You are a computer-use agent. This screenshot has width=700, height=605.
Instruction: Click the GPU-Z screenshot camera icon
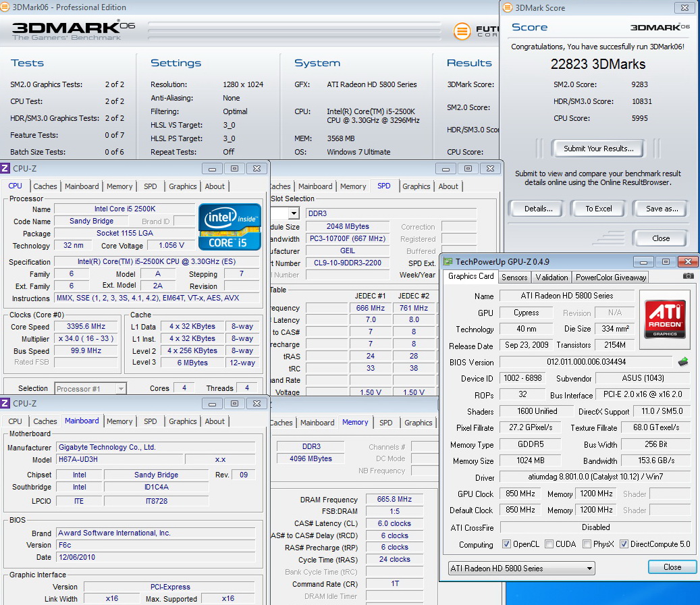(688, 276)
